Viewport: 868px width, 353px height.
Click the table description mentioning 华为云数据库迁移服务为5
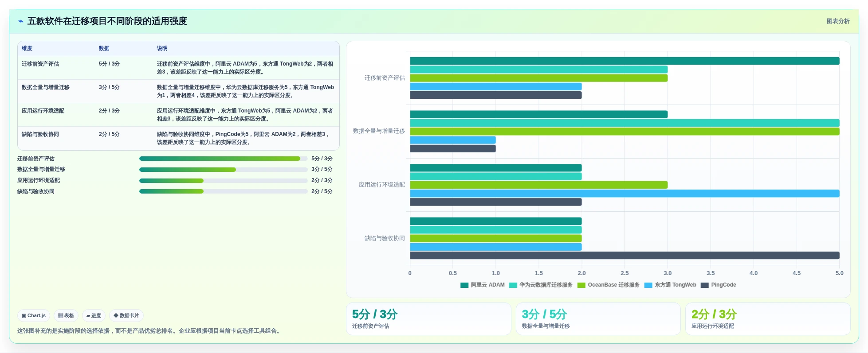click(245, 91)
